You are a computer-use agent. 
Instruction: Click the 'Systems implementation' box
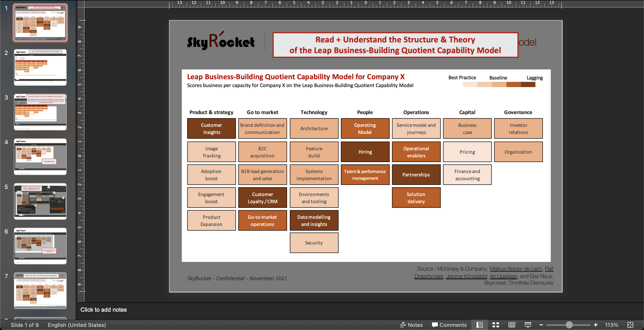coord(314,175)
